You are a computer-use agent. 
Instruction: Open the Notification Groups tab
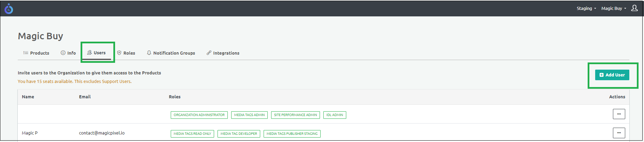pyautogui.click(x=171, y=53)
